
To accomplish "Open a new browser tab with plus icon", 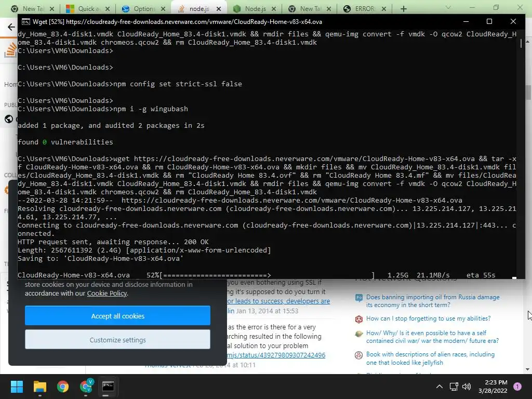I will 403,9.
